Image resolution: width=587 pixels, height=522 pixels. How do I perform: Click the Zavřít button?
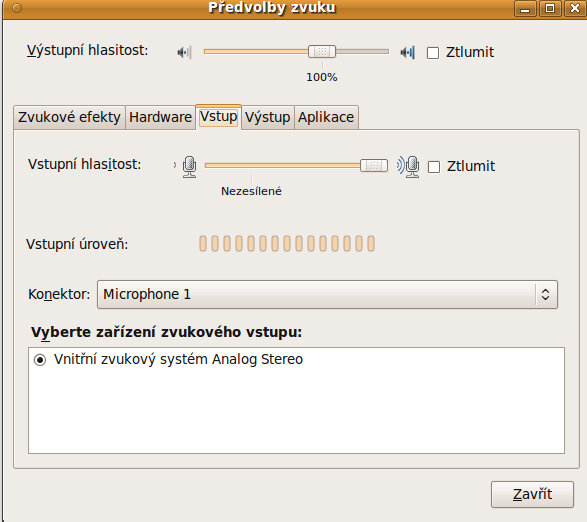click(x=532, y=494)
